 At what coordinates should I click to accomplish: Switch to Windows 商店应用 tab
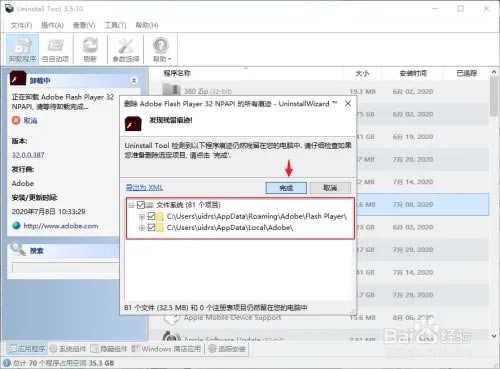pos(166,349)
